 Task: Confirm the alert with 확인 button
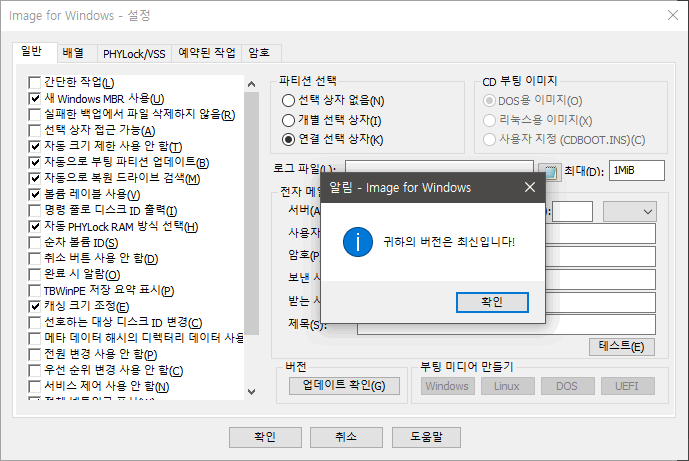[x=492, y=302]
